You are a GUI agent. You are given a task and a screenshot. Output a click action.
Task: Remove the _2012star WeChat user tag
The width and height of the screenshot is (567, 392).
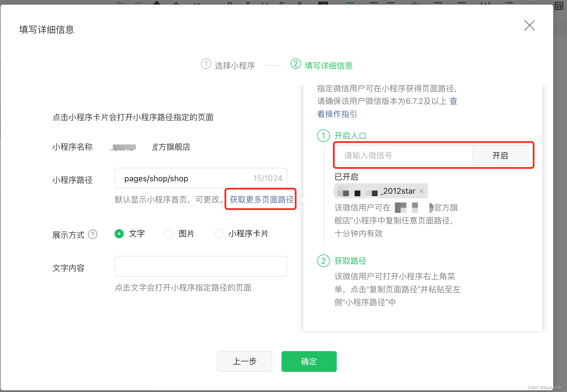421,191
